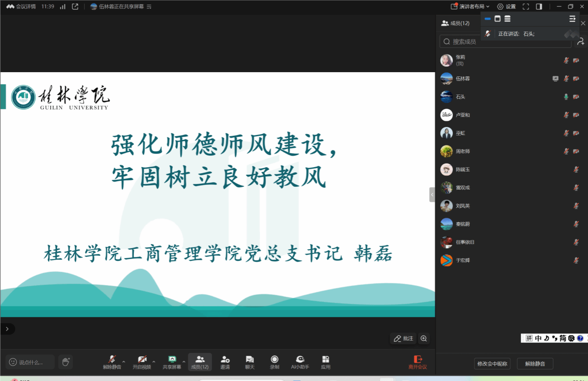Open the 演讲者布局 layout dropdown
The image size is (588, 381).
(x=470, y=7)
